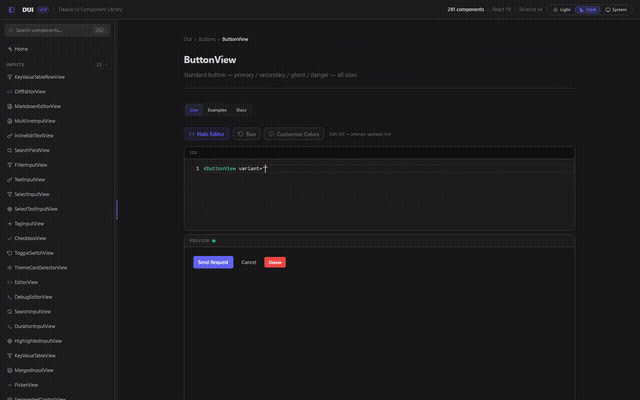Click the DUI breadcrumb link

point(188,39)
